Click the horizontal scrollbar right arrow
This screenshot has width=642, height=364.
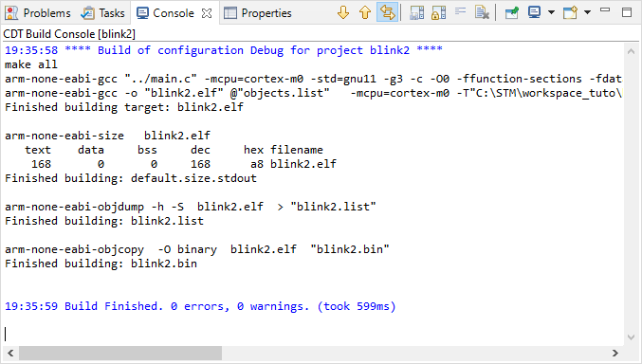pos(614,353)
